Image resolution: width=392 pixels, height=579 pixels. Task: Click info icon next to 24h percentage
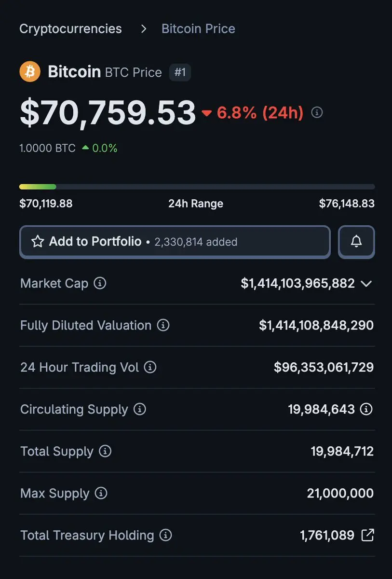(x=317, y=112)
